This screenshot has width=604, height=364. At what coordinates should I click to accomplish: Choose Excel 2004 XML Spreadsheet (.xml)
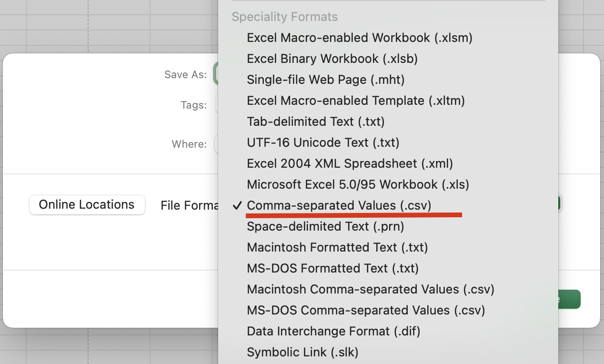click(x=350, y=163)
